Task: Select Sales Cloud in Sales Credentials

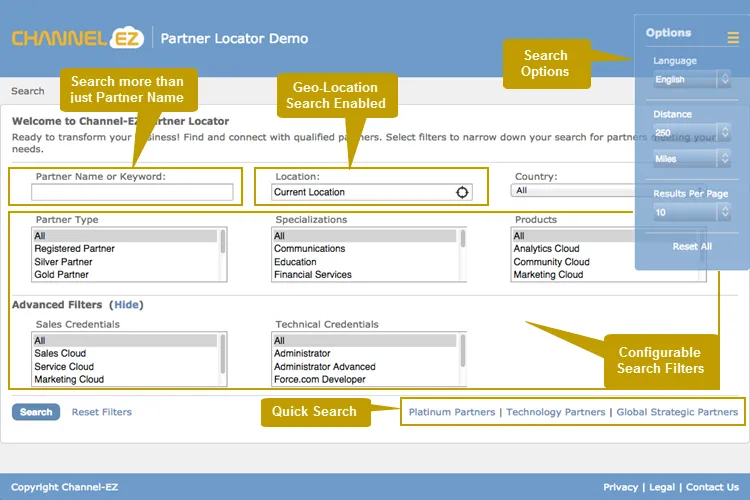Action: coord(125,353)
